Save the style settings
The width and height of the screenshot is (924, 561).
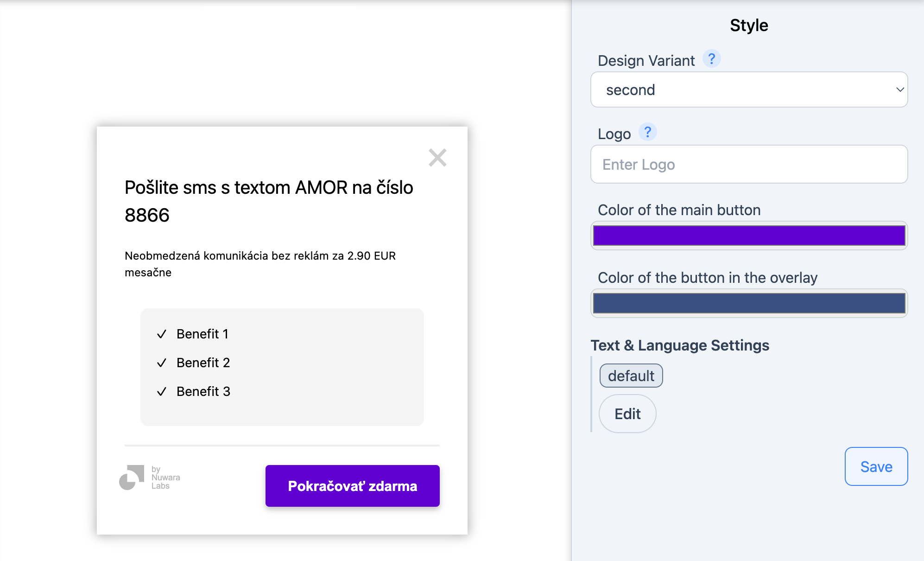click(876, 466)
